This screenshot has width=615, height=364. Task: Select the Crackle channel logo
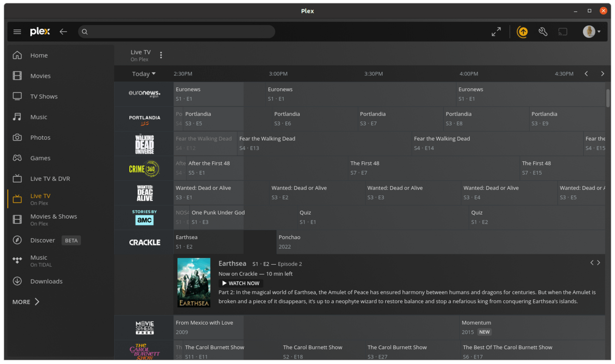[144, 243]
